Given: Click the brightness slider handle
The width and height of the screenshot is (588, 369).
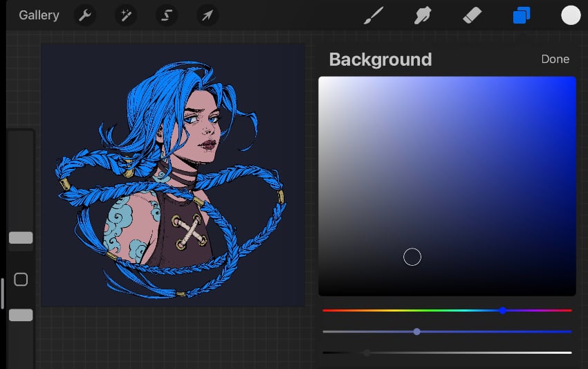Looking at the screenshot, I should click(367, 352).
